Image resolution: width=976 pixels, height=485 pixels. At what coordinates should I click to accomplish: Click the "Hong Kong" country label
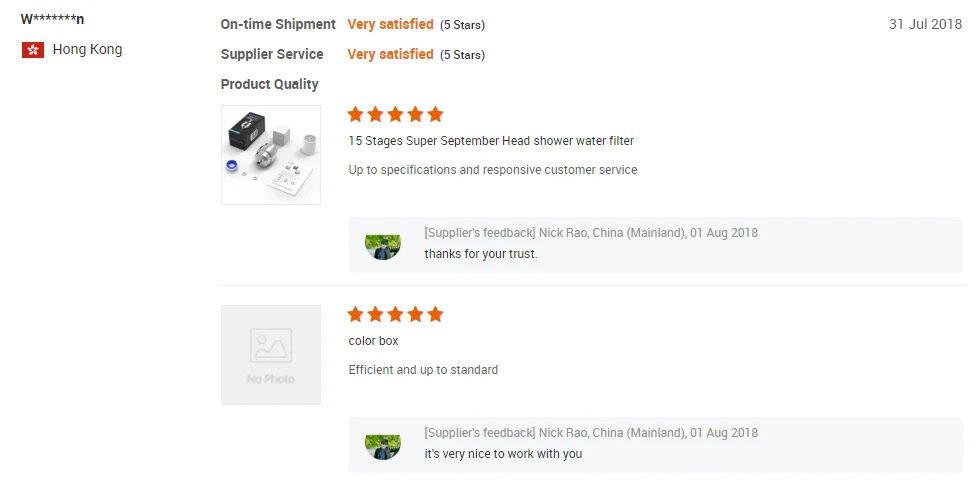(x=88, y=49)
